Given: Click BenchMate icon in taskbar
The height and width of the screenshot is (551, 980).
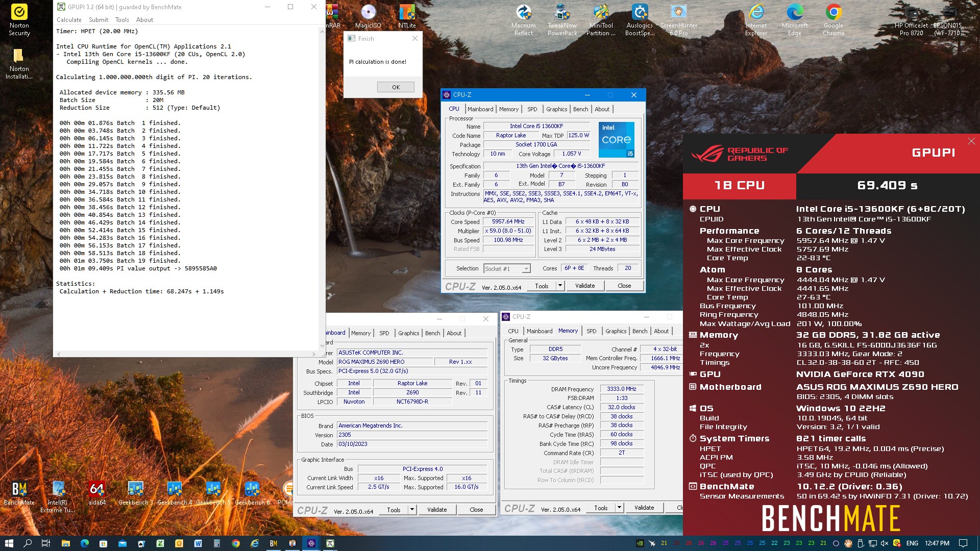Looking at the screenshot, I should [274, 543].
